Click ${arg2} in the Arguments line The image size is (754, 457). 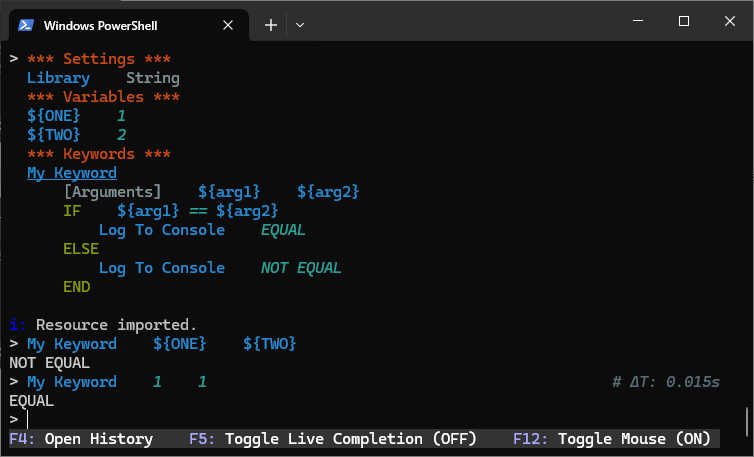pos(328,192)
